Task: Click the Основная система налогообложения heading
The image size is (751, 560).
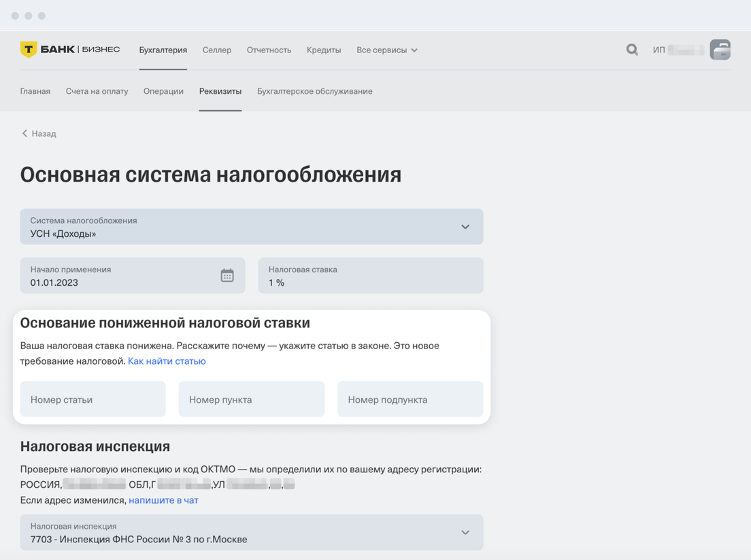Action: pos(211,174)
